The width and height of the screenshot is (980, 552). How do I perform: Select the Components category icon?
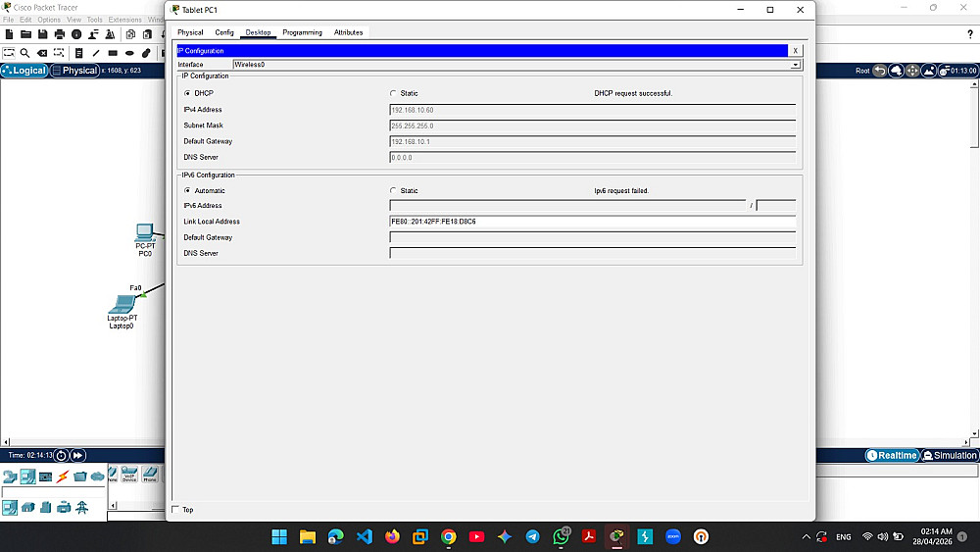click(46, 477)
